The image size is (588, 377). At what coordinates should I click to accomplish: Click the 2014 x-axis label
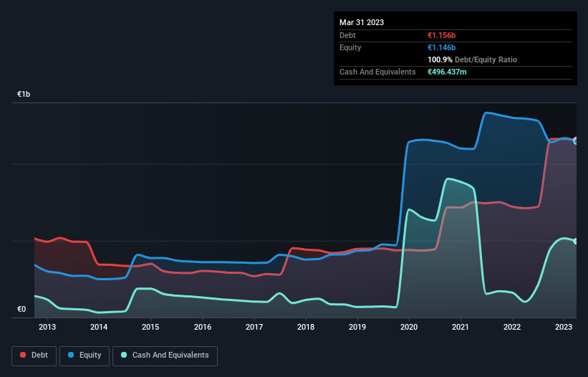(x=99, y=327)
